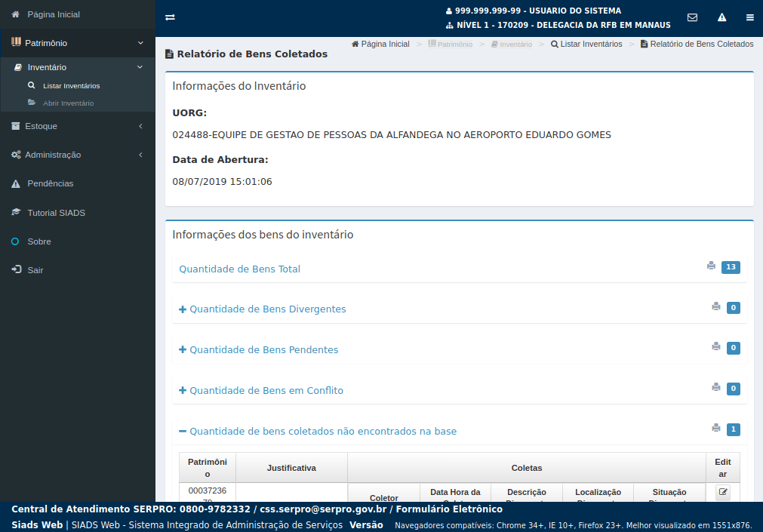
Task: Click the Patrimônio column header in table
Action: pyautogui.click(x=208, y=468)
